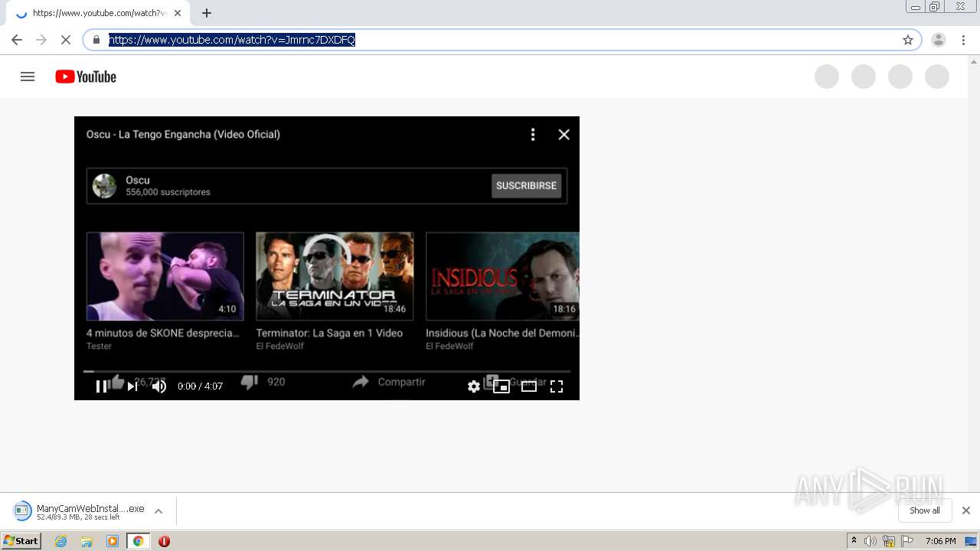Open the player settings gear
Viewport: 980px width, 551px height.
pyautogui.click(x=474, y=386)
